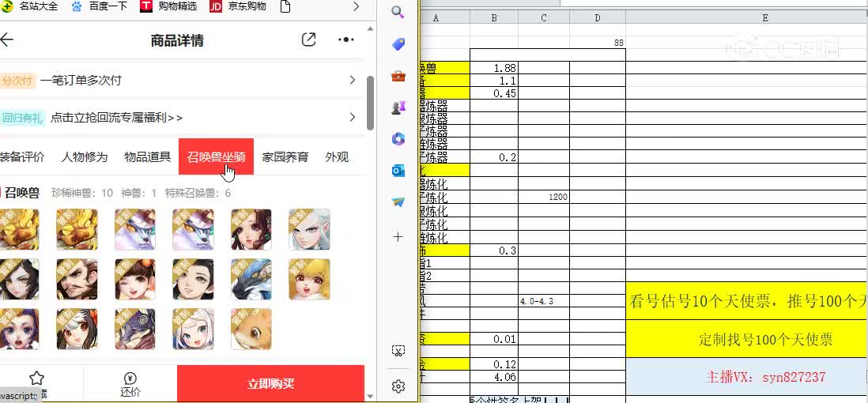Click the star favorite icon at bottom
Image resolution: width=868 pixels, height=403 pixels.
(36, 379)
